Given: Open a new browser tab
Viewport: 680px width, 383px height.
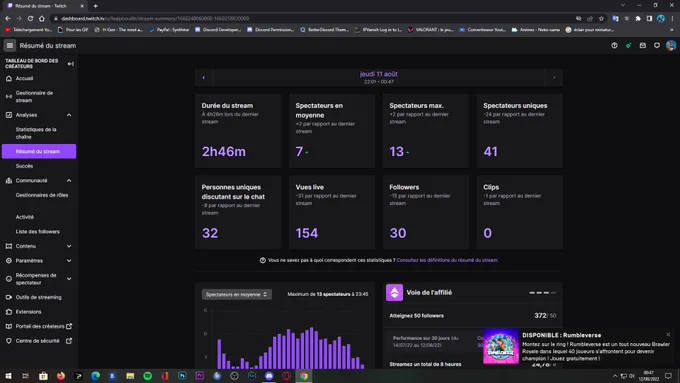Looking at the screenshot, I should tap(95, 6).
